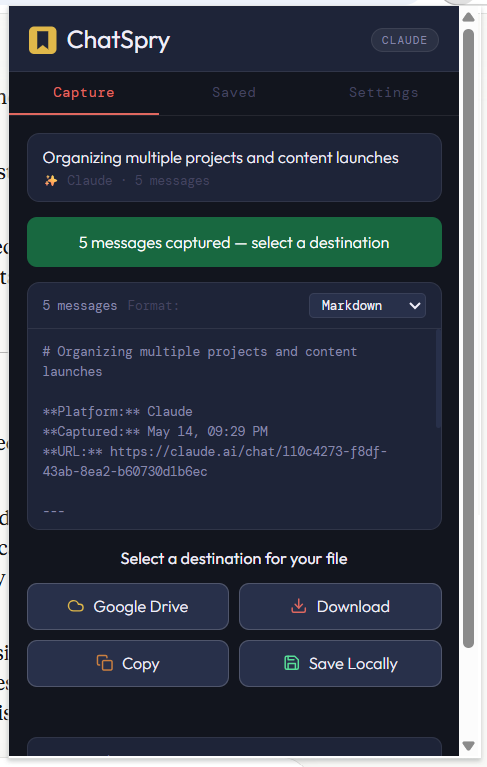Click the cloud icon on Google Drive button
Viewport: 487px width, 767px height.
tap(75, 607)
